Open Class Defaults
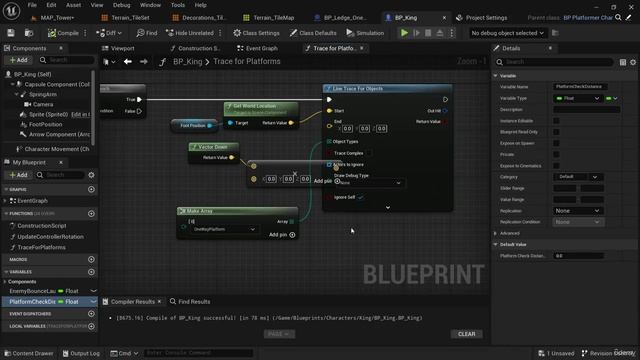640x360 pixels. click(x=313, y=33)
